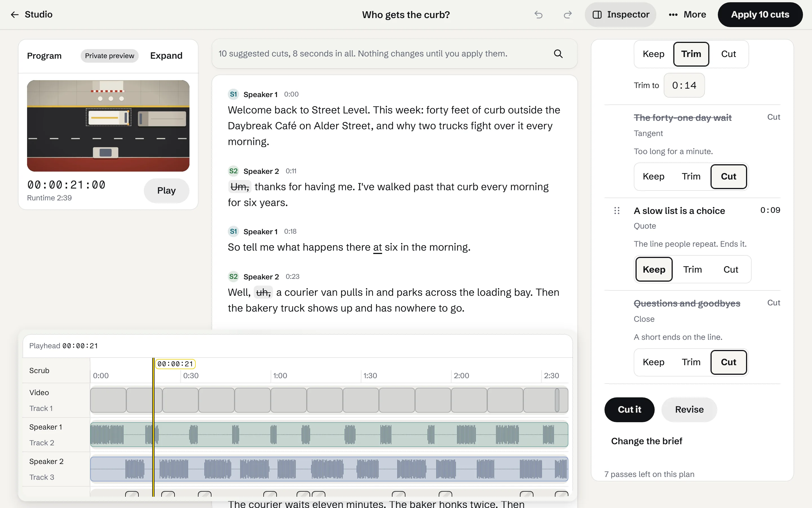Click the underlined word 'at' in transcript

(378, 247)
